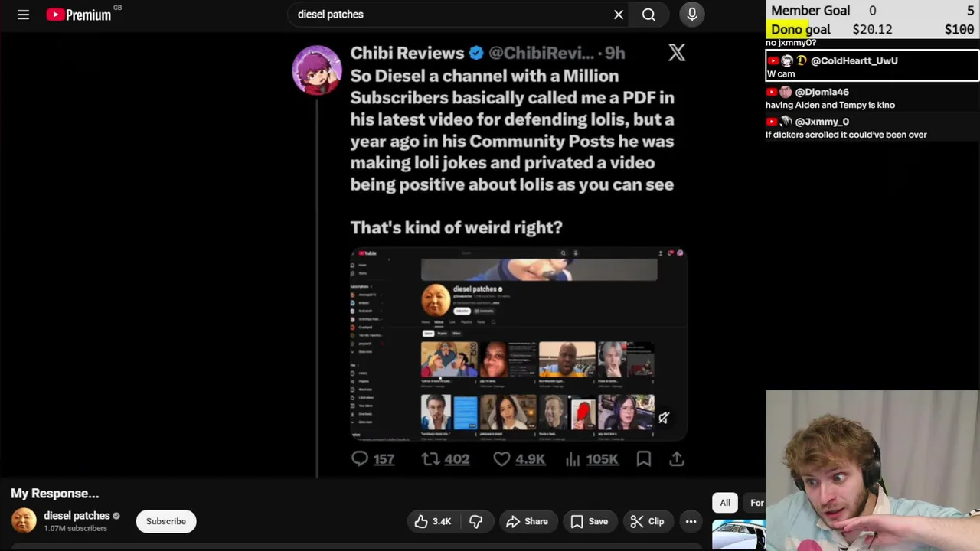Click the diesel patches channel avatar

click(24, 521)
